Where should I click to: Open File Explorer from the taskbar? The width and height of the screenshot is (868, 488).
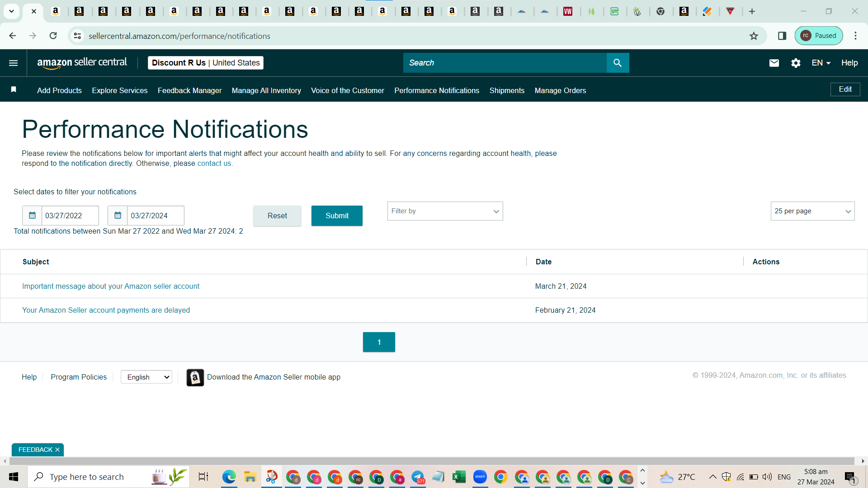pyautogui.click(x=250, y=477)
